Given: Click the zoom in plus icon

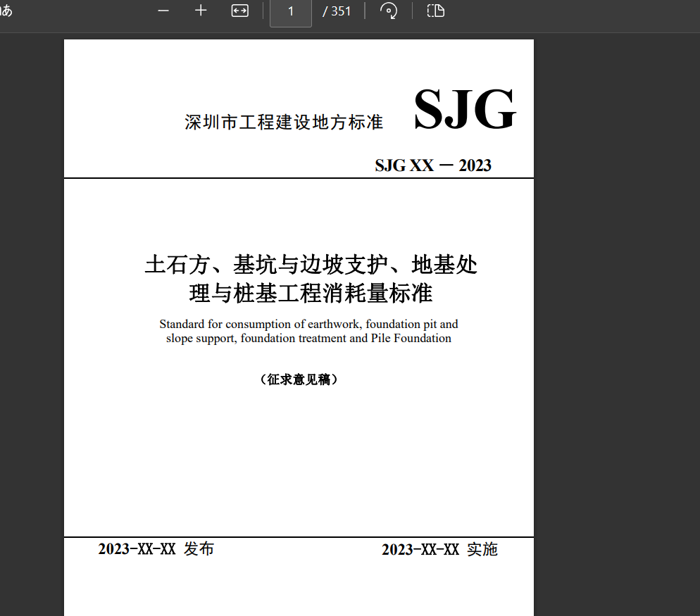Looking at the screenshot, I should coord(201,11).
